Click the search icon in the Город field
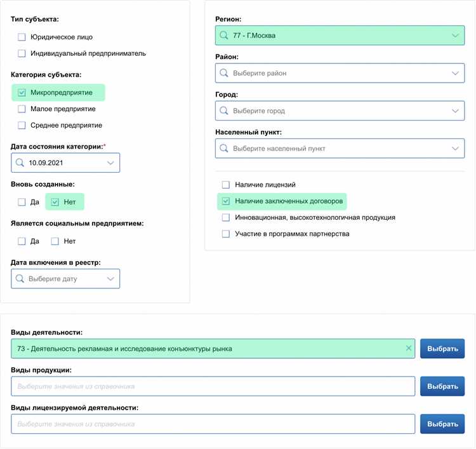 [224, 111]
